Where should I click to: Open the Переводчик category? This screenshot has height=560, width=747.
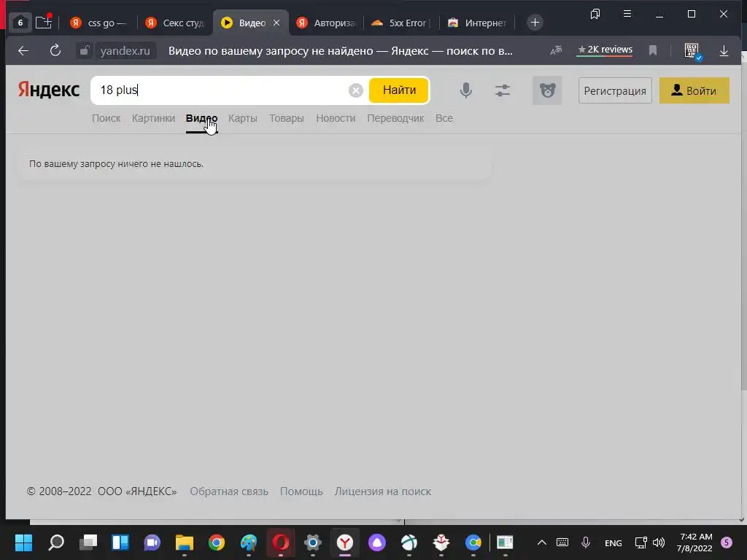click(x=395, y=118)
